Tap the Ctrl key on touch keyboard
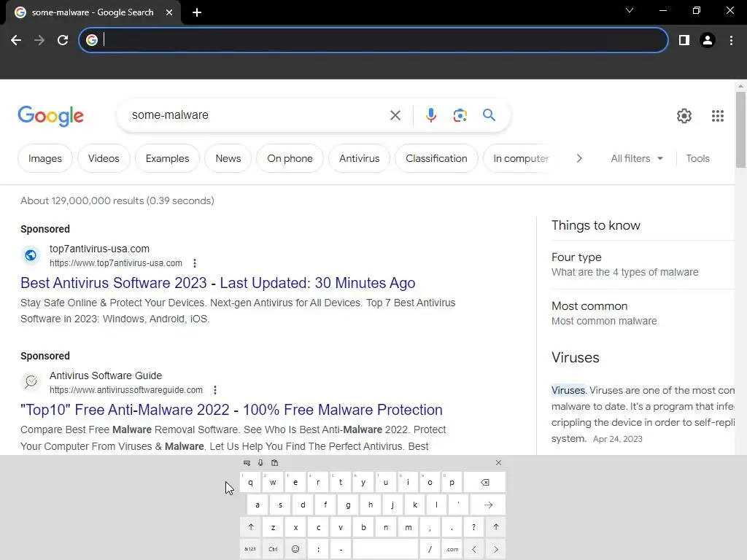This screenshot has height=560, width=747. 273,549
